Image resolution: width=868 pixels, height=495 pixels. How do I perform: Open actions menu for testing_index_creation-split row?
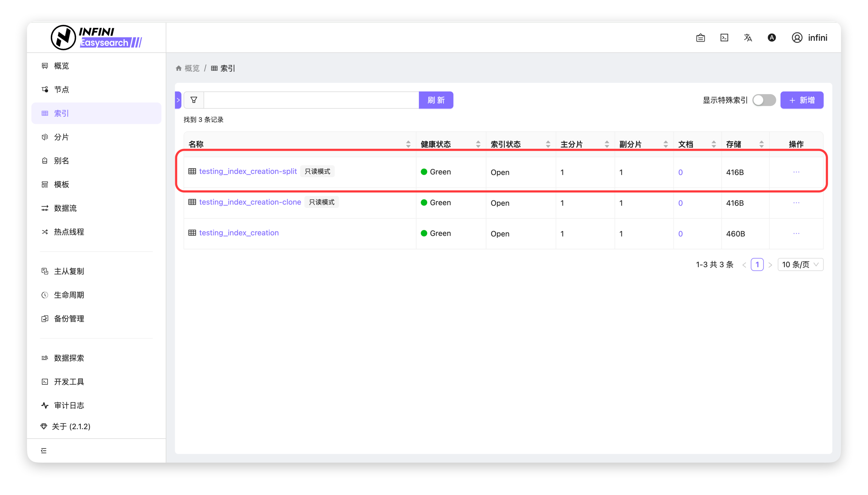pos(796,172)
